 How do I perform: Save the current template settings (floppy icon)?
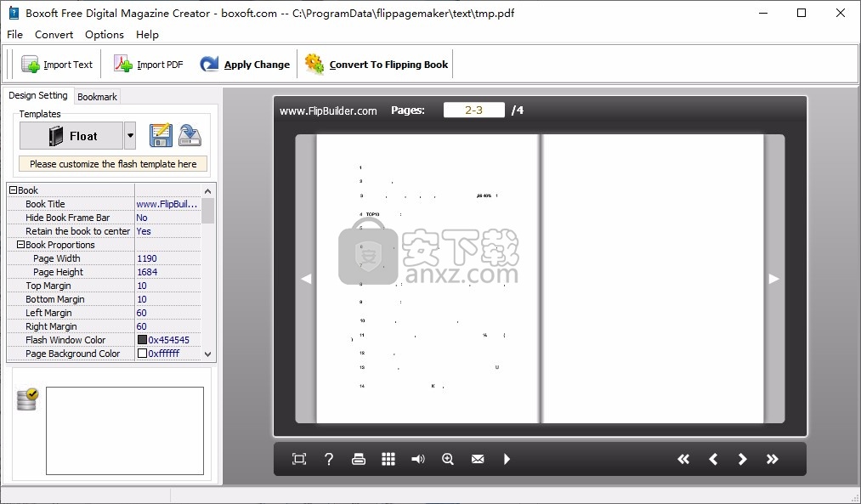pos(161,136)
